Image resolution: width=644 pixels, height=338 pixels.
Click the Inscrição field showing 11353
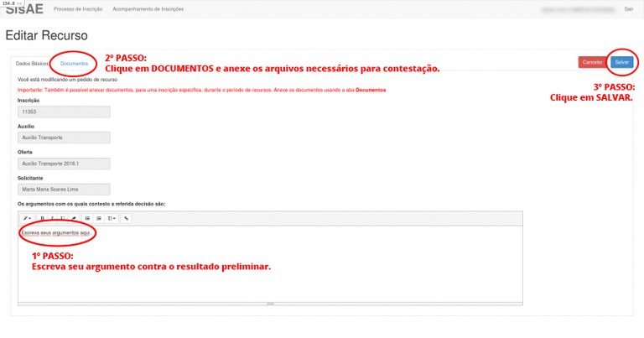65,111
